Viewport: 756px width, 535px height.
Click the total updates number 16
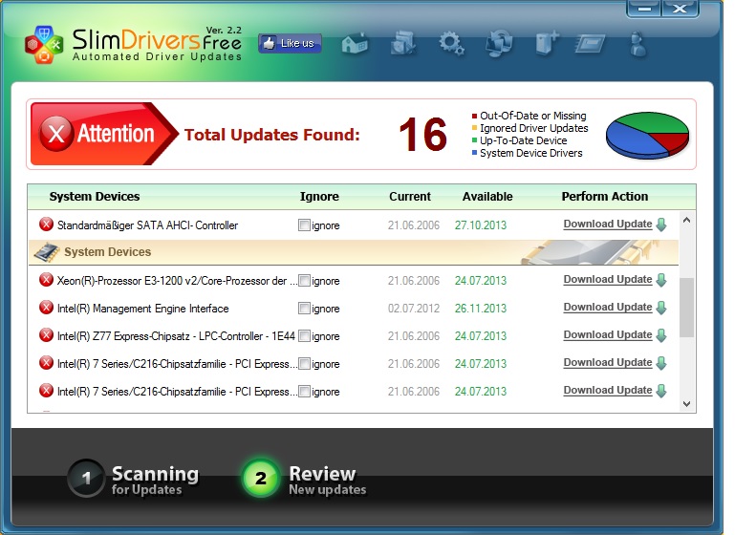tap(422, 135)
